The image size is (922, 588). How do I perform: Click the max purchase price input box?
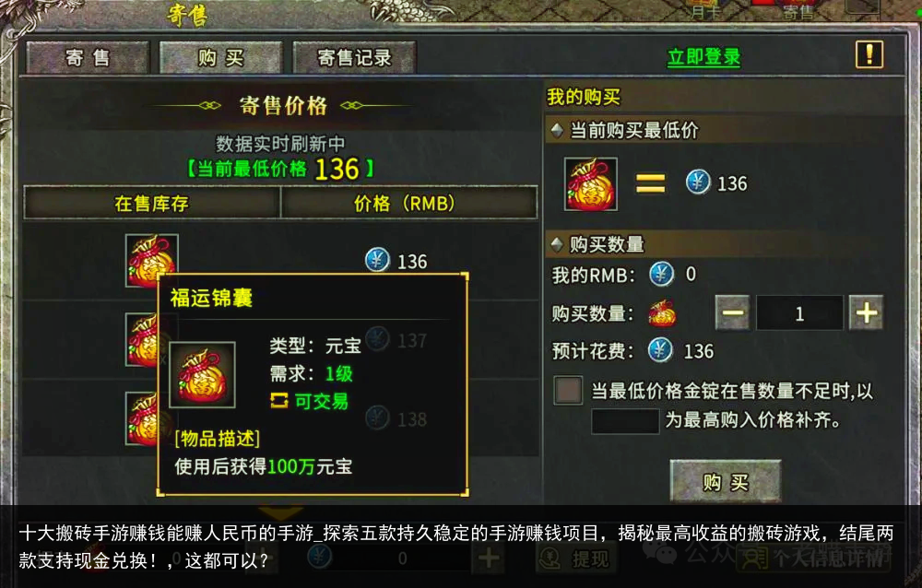[x=625, y=421]
